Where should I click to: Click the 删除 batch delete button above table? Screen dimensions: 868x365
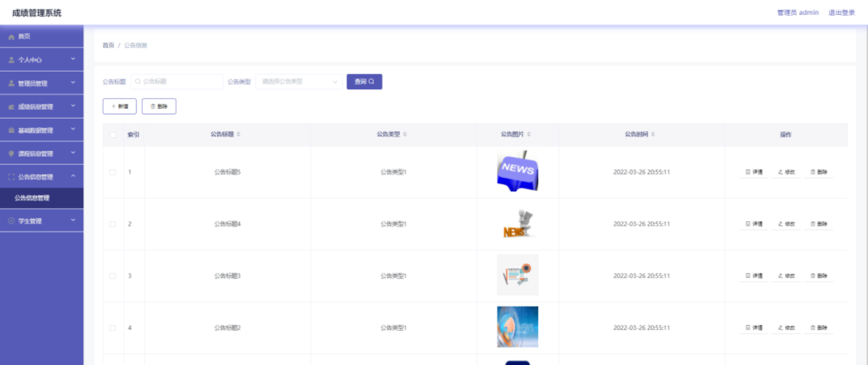(159, 106)
